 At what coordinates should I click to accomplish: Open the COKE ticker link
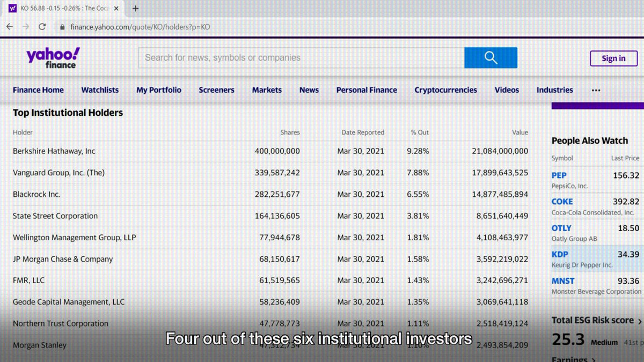coord(562,202)
